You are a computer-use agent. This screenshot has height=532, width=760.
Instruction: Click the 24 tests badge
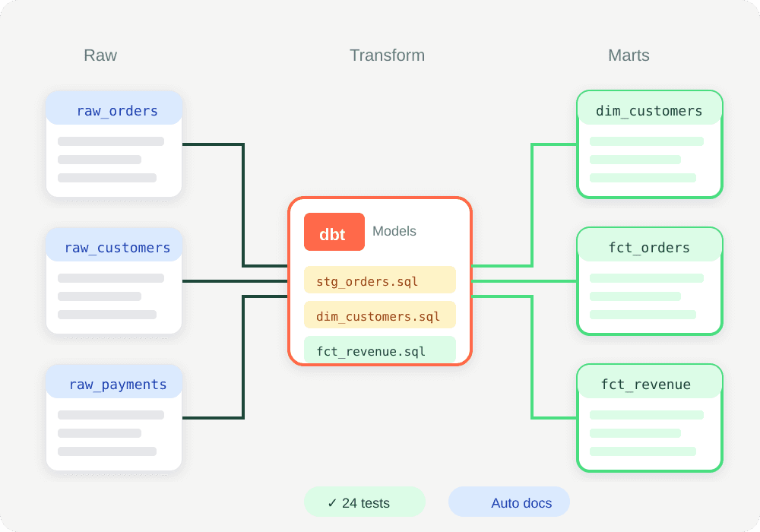click(x=365, y=502)
